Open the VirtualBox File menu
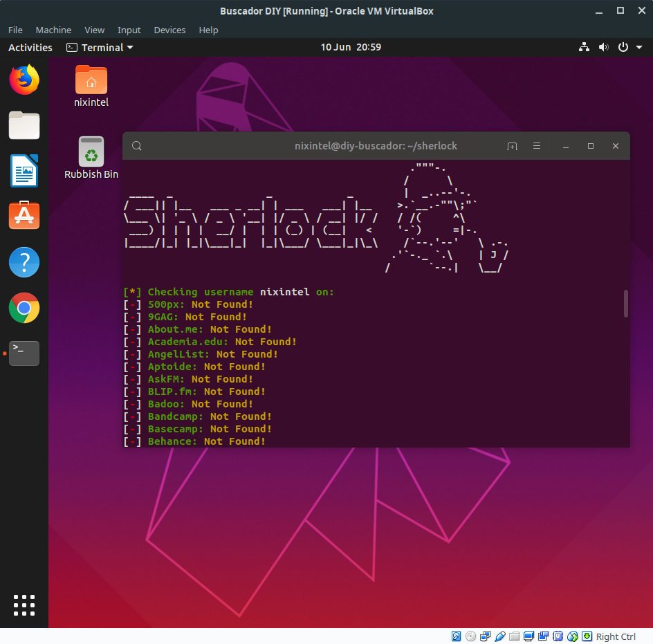This screenshot has width=653, height=644. pyautogui.click(x=15, y=30)
